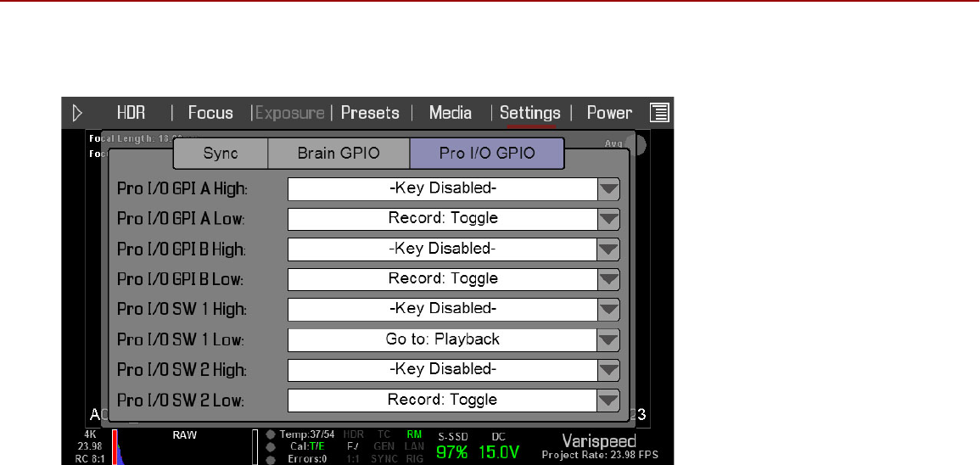Open the advanced menu list icon

(x=659, y=113)
